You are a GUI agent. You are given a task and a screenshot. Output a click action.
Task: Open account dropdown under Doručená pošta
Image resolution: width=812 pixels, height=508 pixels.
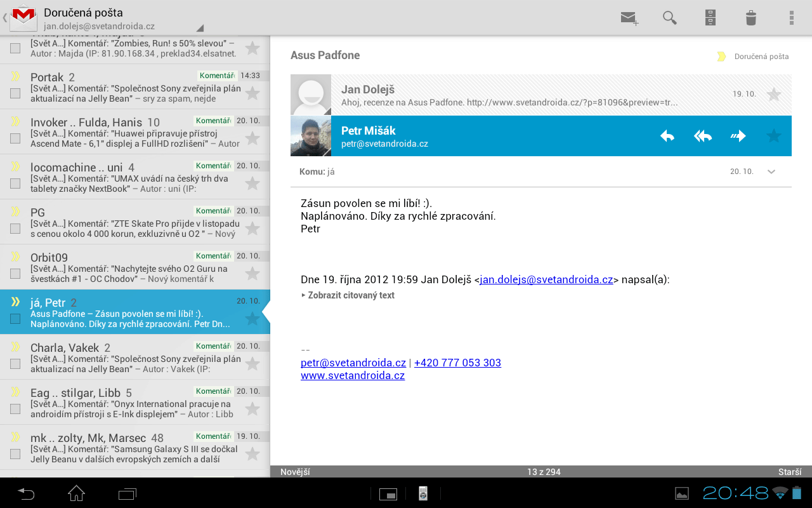(124, 19)
